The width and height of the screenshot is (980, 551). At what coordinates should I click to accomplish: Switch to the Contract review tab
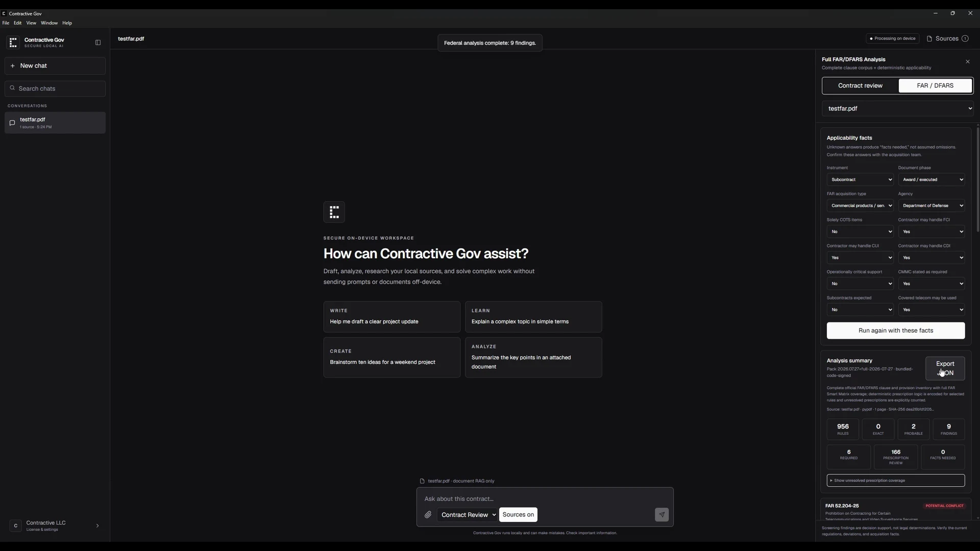tap(860, 86)
